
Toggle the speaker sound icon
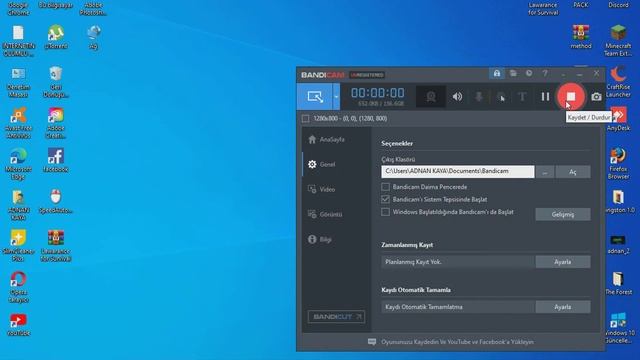point(457,97)
